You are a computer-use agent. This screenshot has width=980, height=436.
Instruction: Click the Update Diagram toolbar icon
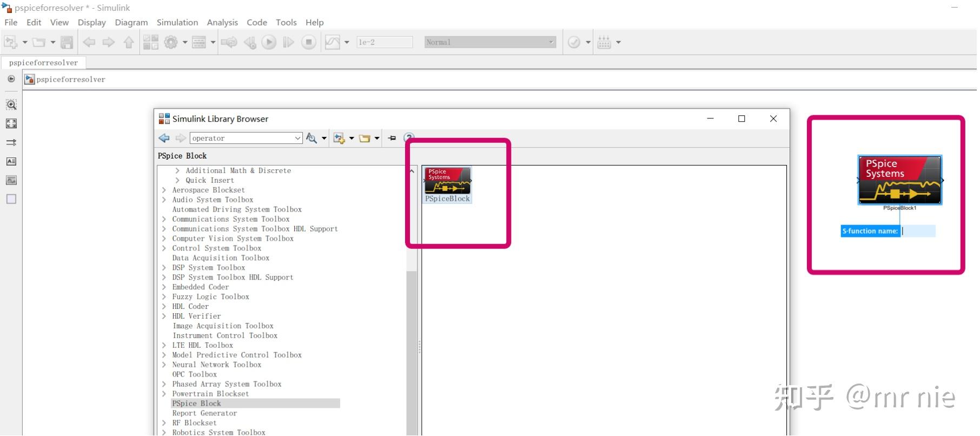(229, 42)
